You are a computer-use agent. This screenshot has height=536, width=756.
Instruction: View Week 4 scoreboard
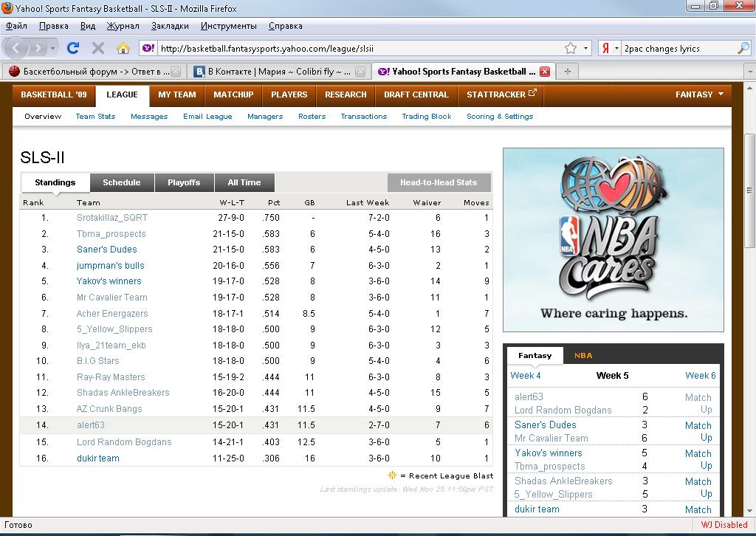tap(526, 376)
